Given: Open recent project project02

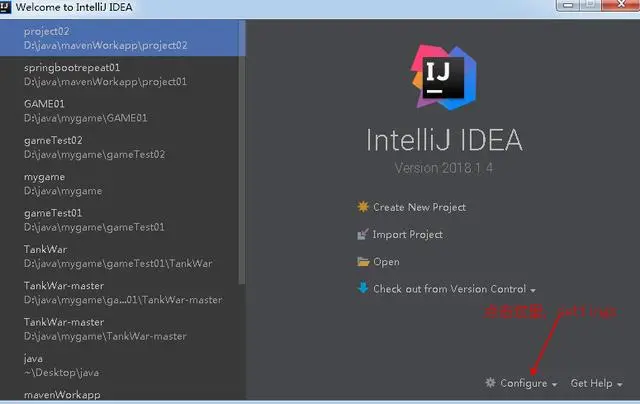Looking at the screenshot, I should (x=122, y=38).
